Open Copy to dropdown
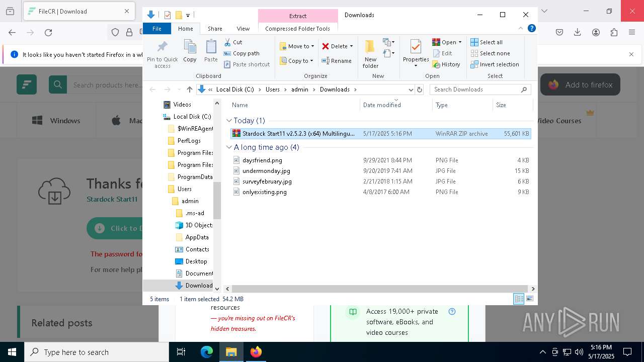Image resolution: width=644 pixels, height=362 pixels. pyautogui.click(x=296, y=61)
